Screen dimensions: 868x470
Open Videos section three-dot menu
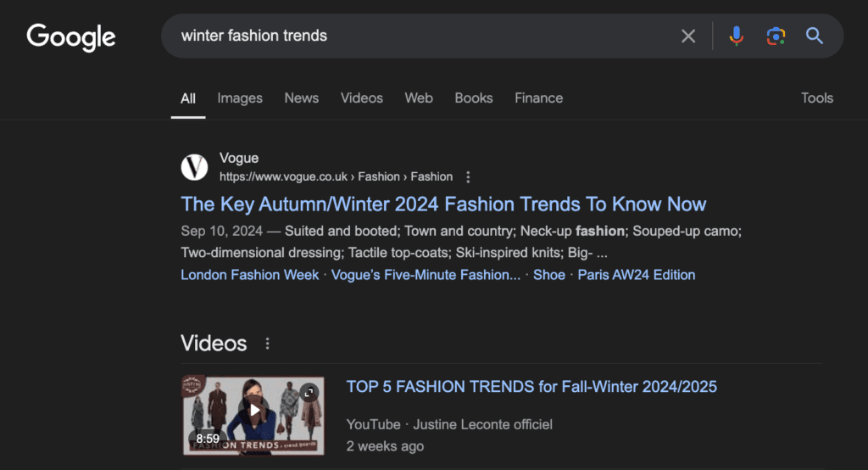(267, 344)
